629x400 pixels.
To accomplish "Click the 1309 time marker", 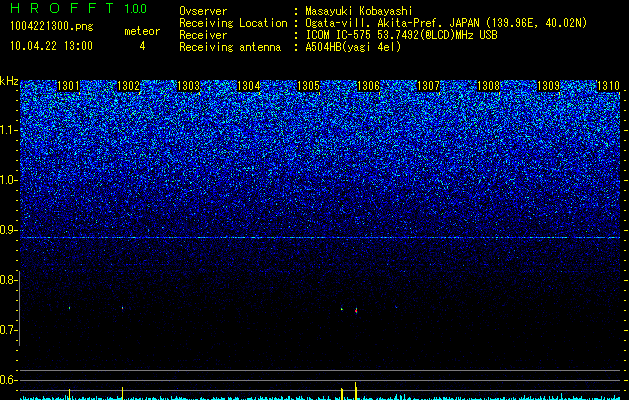I will [548, 86].
